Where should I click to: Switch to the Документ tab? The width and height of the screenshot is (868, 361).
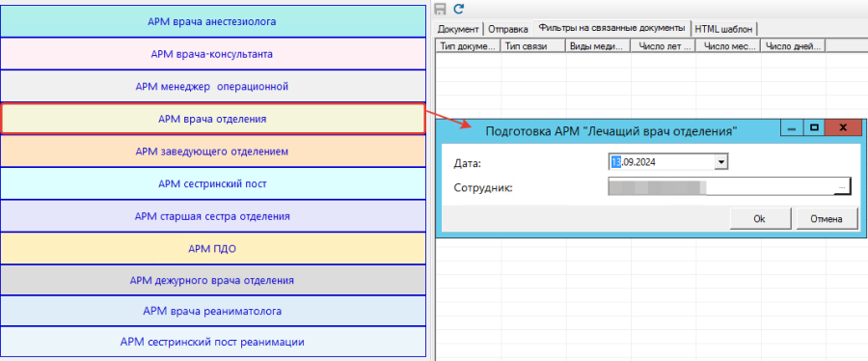458,29
